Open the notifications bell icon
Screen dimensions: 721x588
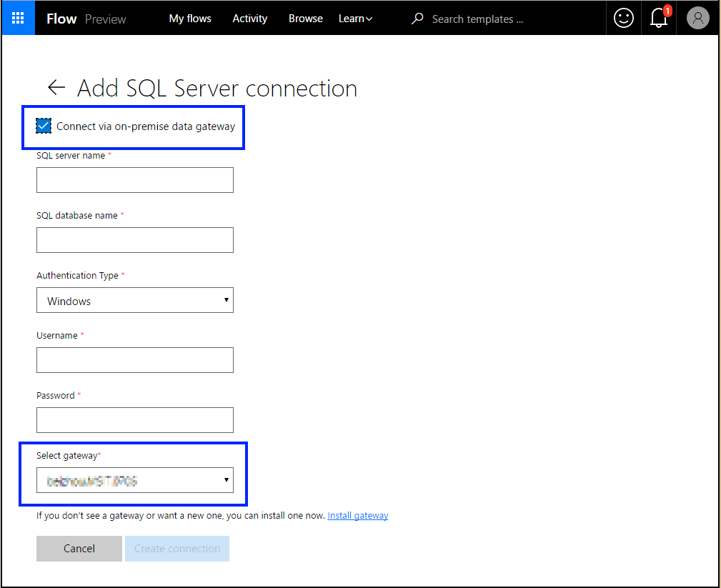pyautogui.click(x=659, y=19)
